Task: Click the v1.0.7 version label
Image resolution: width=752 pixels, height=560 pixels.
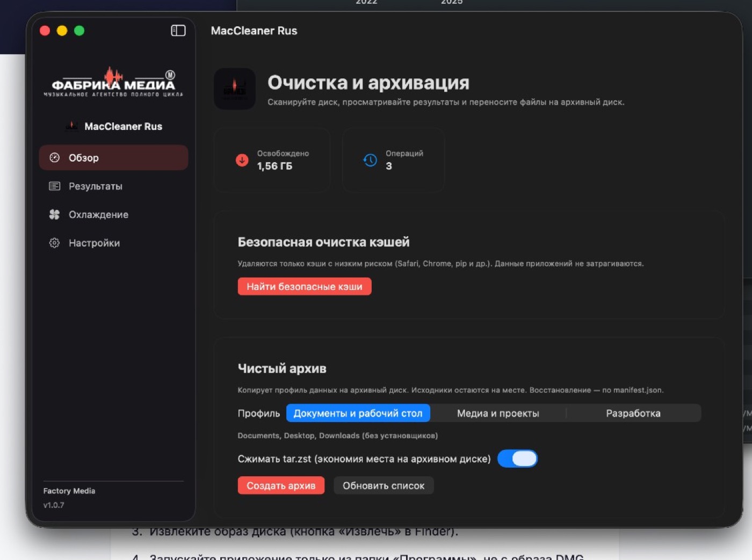Action: point(54,505)
